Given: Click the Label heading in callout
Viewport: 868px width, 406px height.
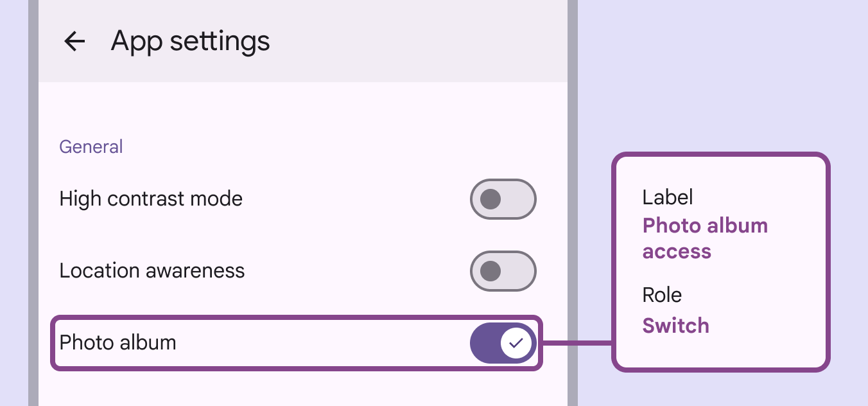Looking at the screenshot, I should 668,197.
